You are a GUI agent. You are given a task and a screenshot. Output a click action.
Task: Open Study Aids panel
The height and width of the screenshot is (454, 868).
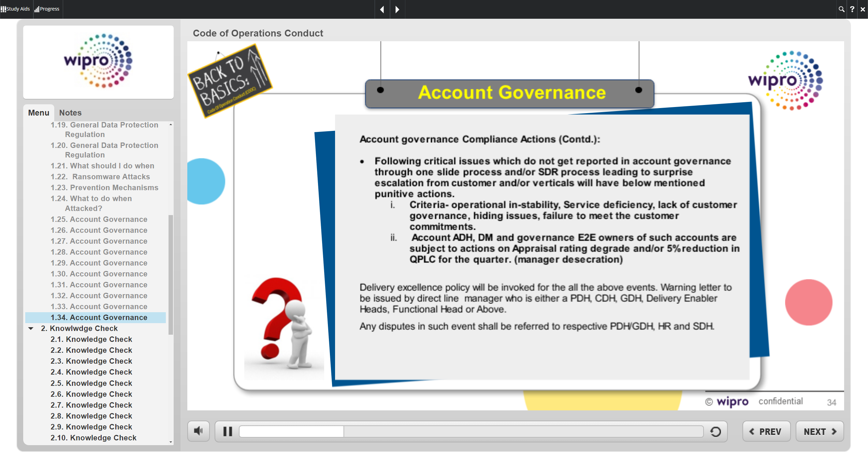15,9
